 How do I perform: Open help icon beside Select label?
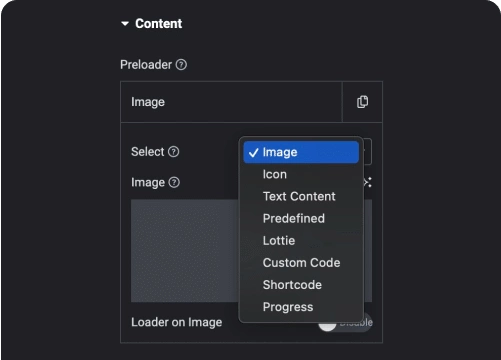[x=173, y=152]
